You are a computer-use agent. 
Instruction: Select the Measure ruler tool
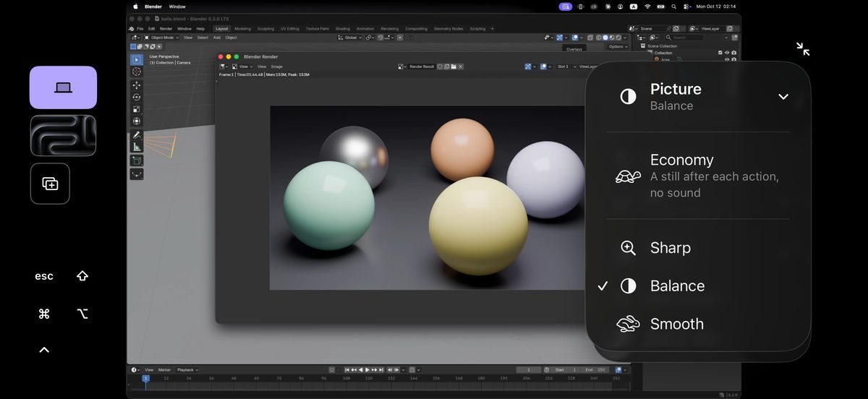tap(137, 147)
